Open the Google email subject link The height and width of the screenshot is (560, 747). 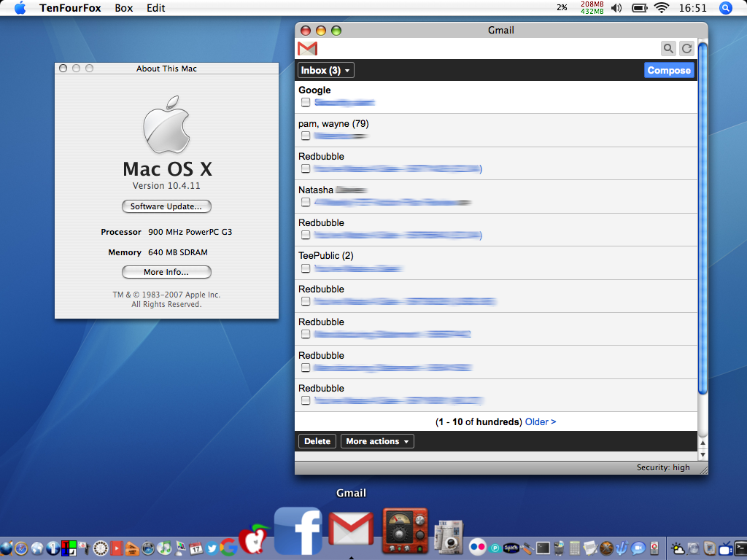[345, 102]
